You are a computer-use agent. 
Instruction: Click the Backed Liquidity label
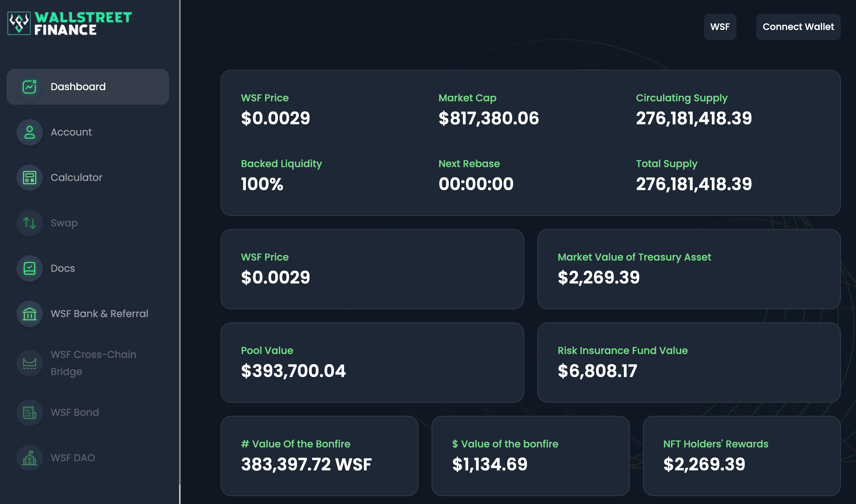[x=281, y=164]
